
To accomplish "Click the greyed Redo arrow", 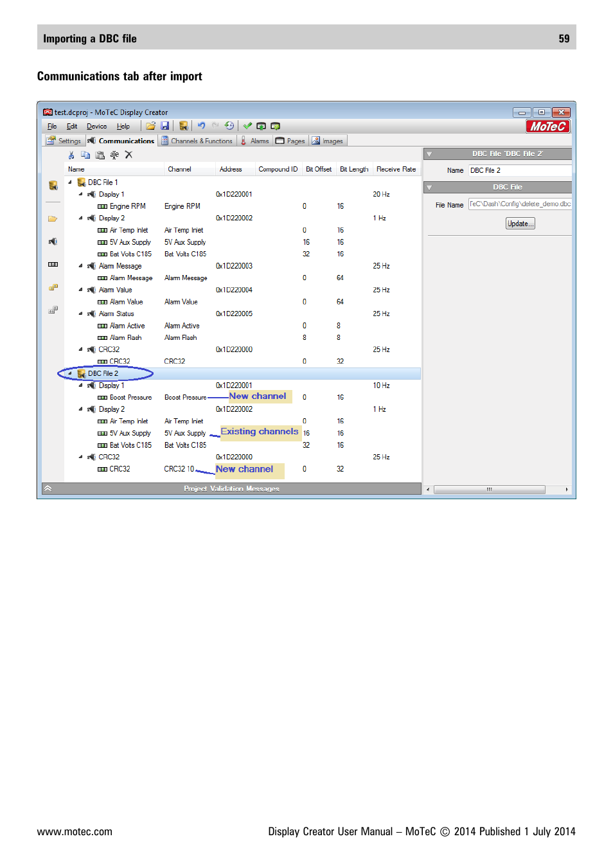I will click(x=215, y=125).
